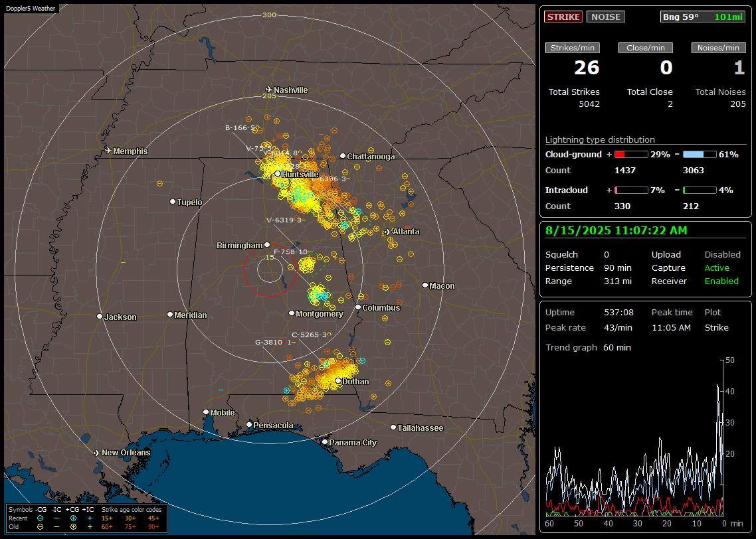Click the New Orleans airport plane icon

pyautogui.click(x=97, y=453)
